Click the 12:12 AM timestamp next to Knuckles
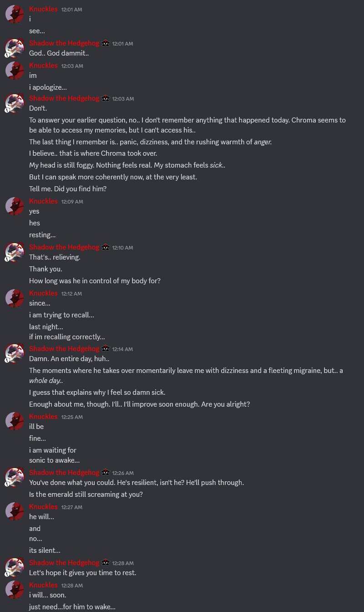Viewport: 364px width, 612px height. coord(71,294)
